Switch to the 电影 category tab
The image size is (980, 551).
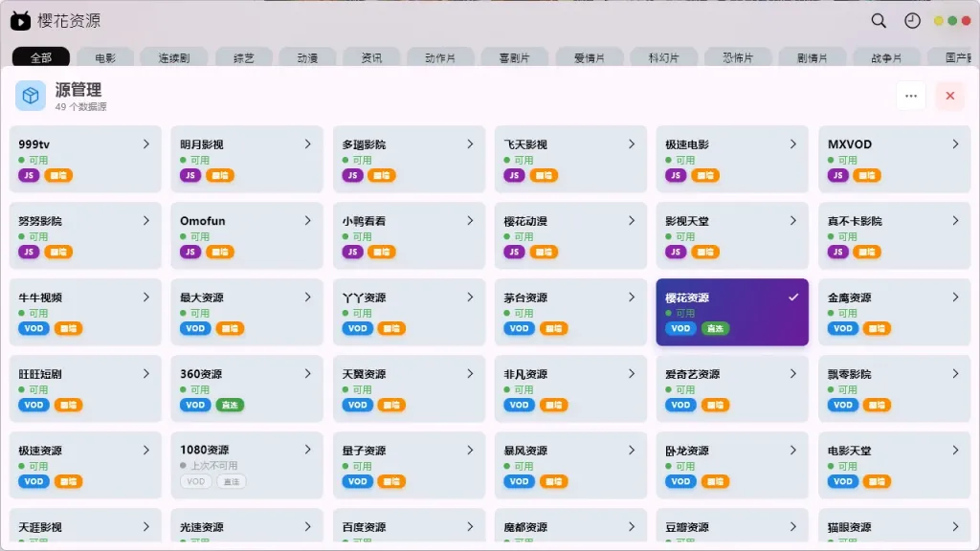click(105, 58)
